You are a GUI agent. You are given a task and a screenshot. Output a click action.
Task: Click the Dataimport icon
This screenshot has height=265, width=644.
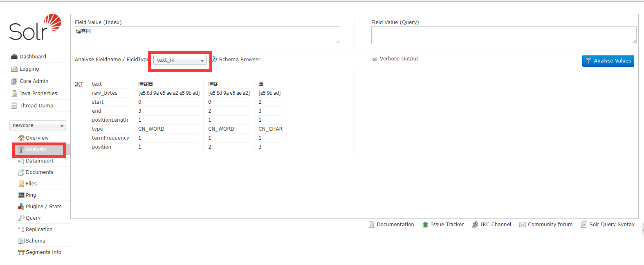[21, 161]
